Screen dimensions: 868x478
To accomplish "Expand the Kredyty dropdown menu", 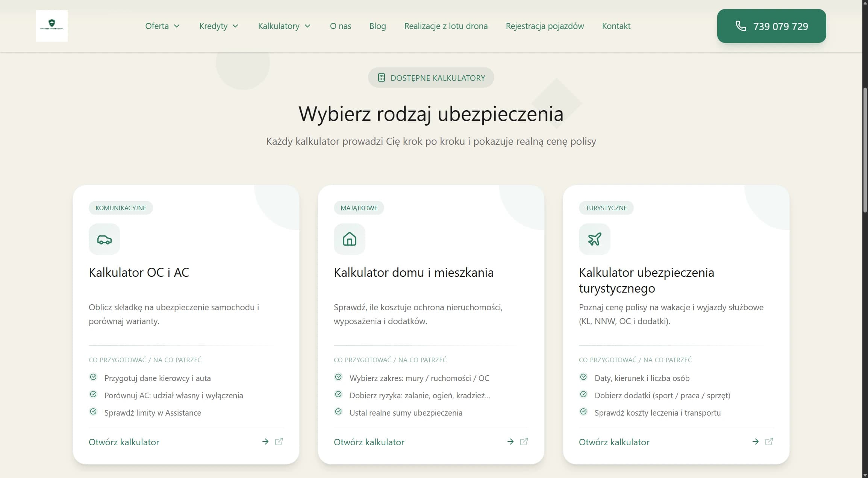I will coord(219,26).
